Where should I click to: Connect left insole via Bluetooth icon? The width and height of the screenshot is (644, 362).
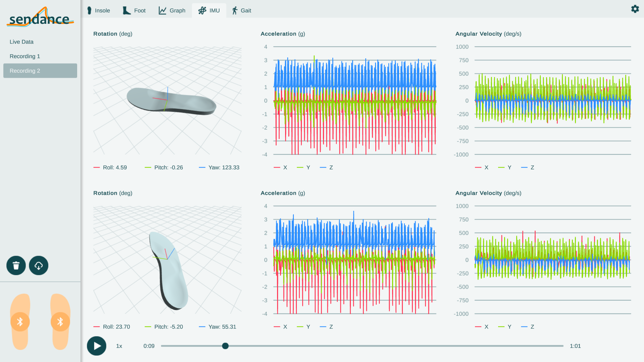[x=20, y=322]
